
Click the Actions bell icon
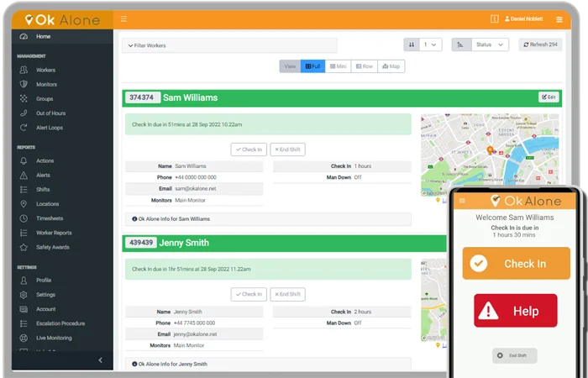pos(24,160)
